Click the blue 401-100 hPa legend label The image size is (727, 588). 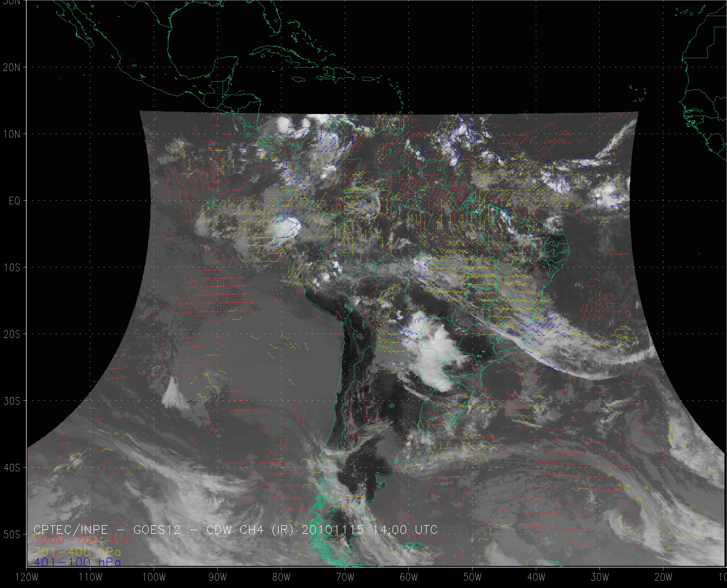(x=77, y=562)
